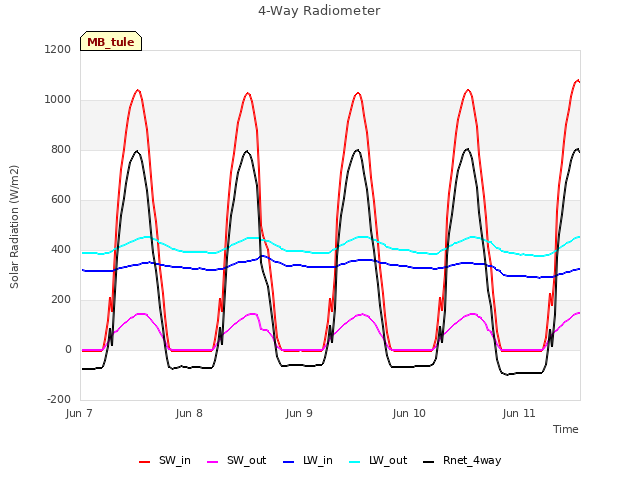Click the Time axis title
The width and height of the screenshot is (640, 480).
(x=566, y=429)
